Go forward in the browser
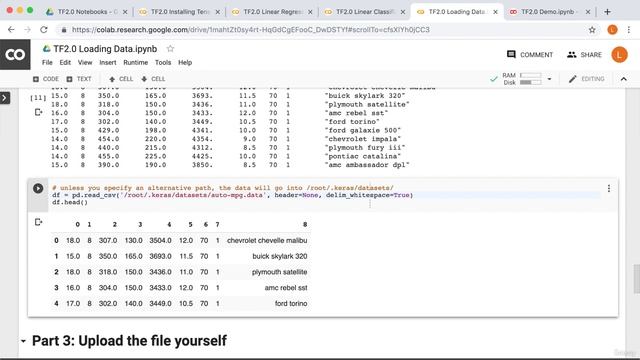Viewport: 640px width, 360px height. click(27, 29)
